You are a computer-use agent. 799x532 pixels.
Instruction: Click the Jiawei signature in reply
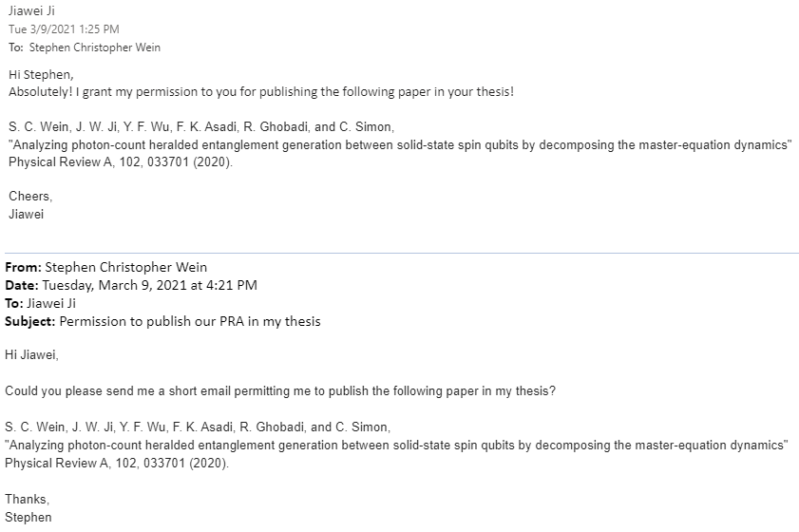pyautogui.click(x=26, y=214)
